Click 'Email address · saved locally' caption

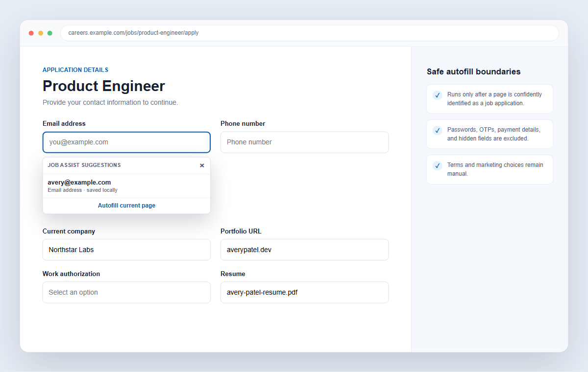tap(82, 190)
